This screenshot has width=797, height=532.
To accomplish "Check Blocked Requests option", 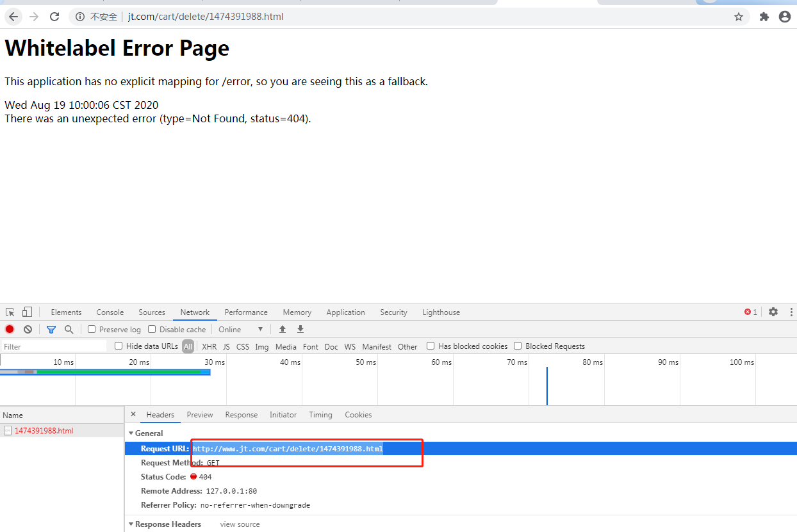I will click(x=518, y=346).
